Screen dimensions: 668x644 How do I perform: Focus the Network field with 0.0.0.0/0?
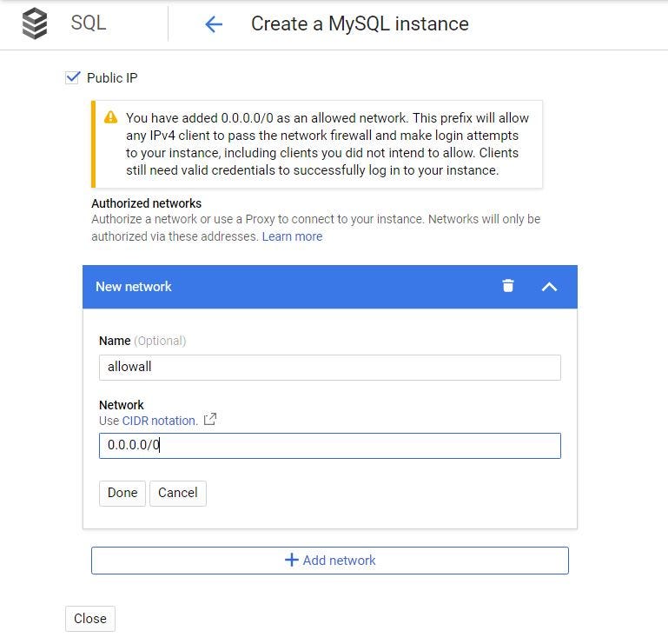(330, 446)
